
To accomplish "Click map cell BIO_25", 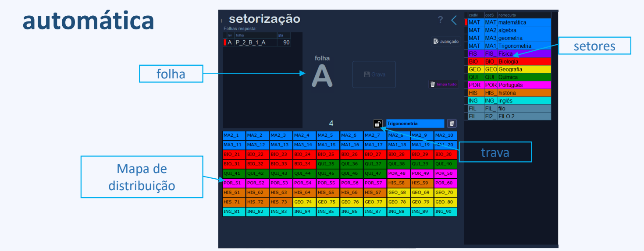I will coord(328,154).
